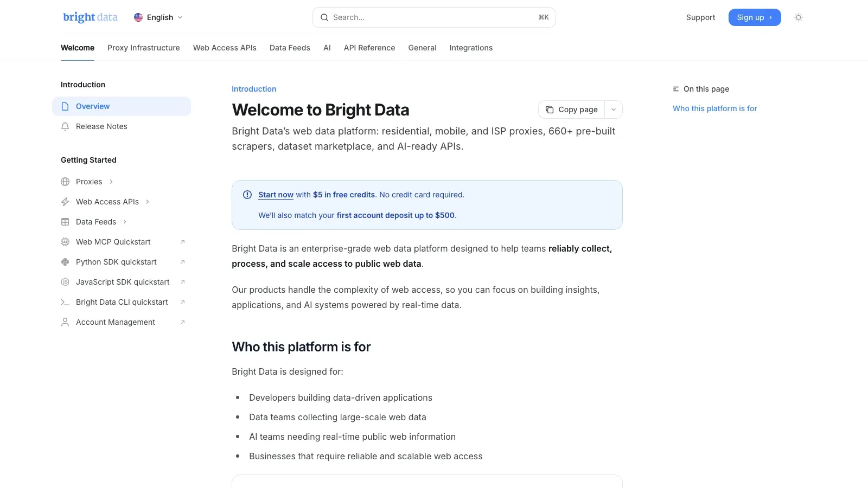The image size is (868, 488).
Task: Select the Welcome tab
Action: pos(78,48)
